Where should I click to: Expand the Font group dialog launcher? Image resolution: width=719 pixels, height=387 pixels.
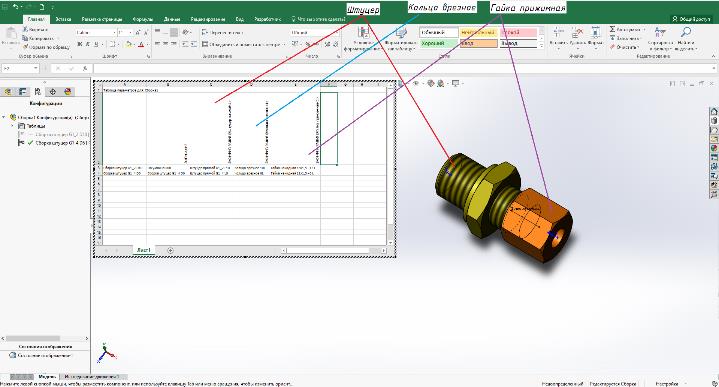tap(148, 56)
